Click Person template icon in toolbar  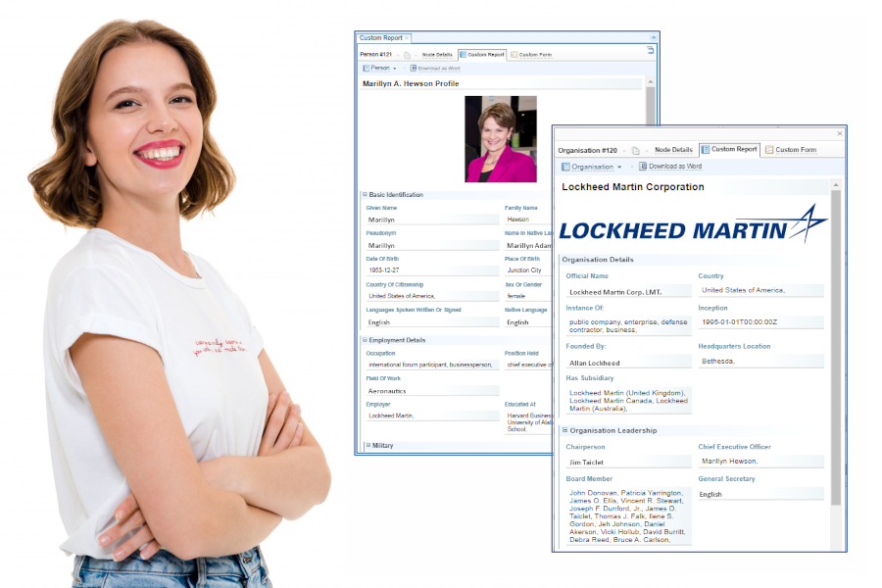click(366, 68)
